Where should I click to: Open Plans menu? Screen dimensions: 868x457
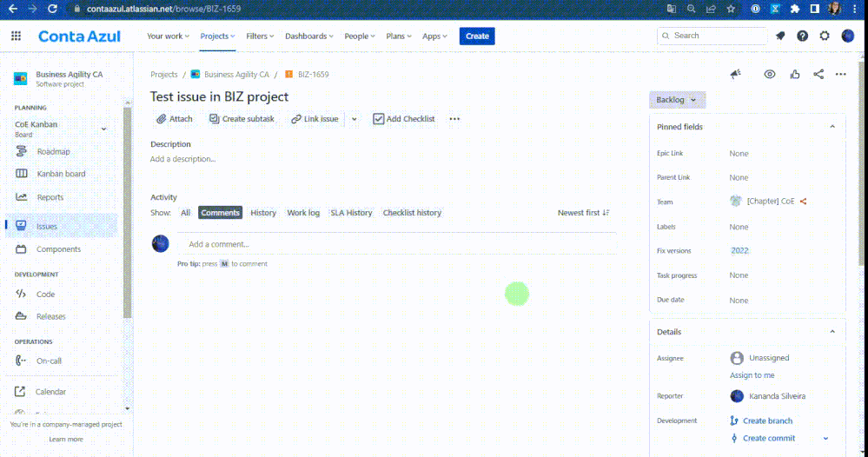pyautogui.click(x=399, y=36)
